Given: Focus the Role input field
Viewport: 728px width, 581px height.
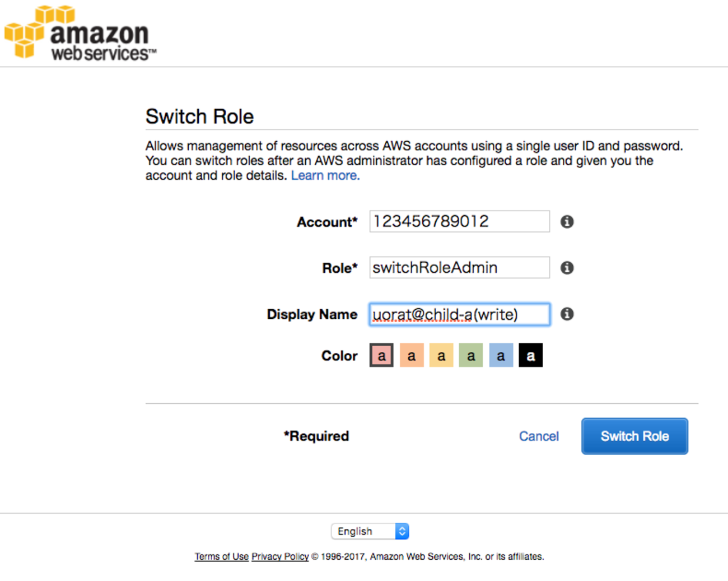Looking at the screenshot, I should pyautogui.click(x=459, y=268).
